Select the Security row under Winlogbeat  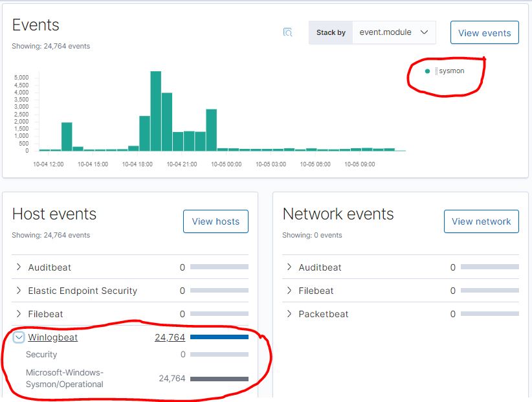coord(42,355)
